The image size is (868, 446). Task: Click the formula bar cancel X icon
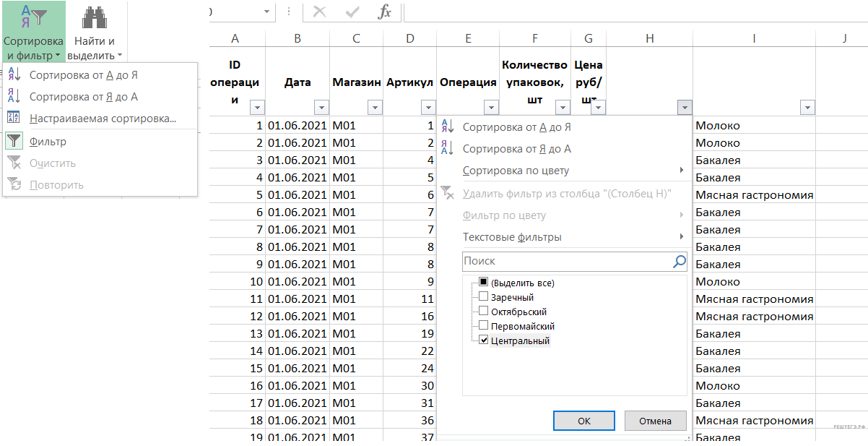pos(319,12)
